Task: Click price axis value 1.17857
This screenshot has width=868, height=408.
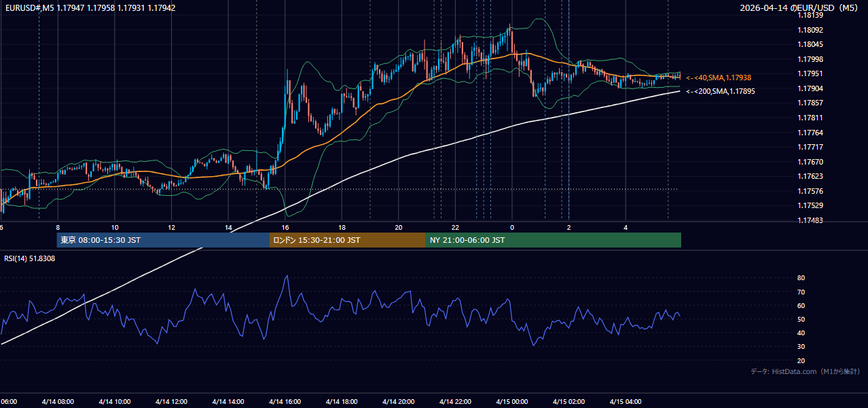Action: pyautogui.click(x=810, y=103)
